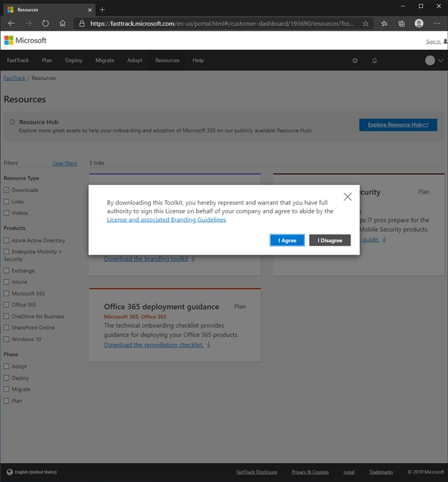Click the Clear filters link
The height and width of the screenshot is (482, 448).
point(65,163)
